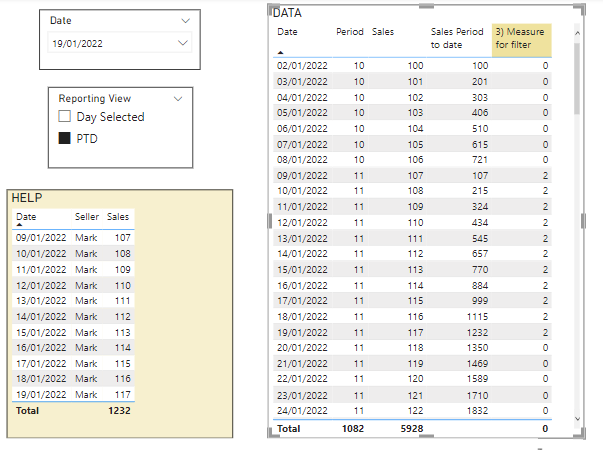Select the HELP visual title

[27, 198]
